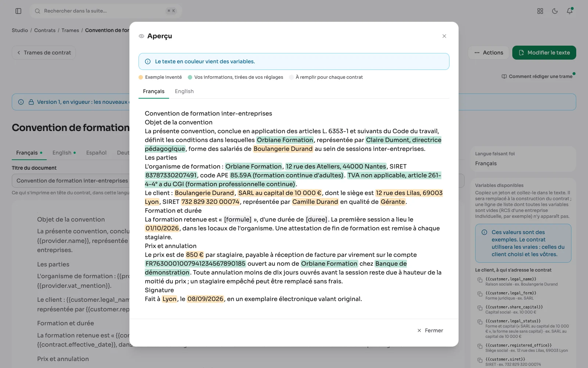The width and height of the screenshot is (588, 368).
Task: Click the eye icon beside Aperçu title
Action: 141,36
